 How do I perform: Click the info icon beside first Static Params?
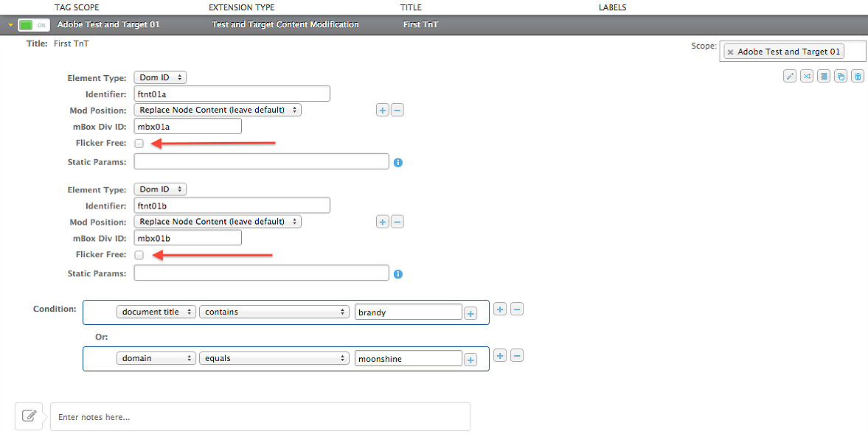[398, 163]
